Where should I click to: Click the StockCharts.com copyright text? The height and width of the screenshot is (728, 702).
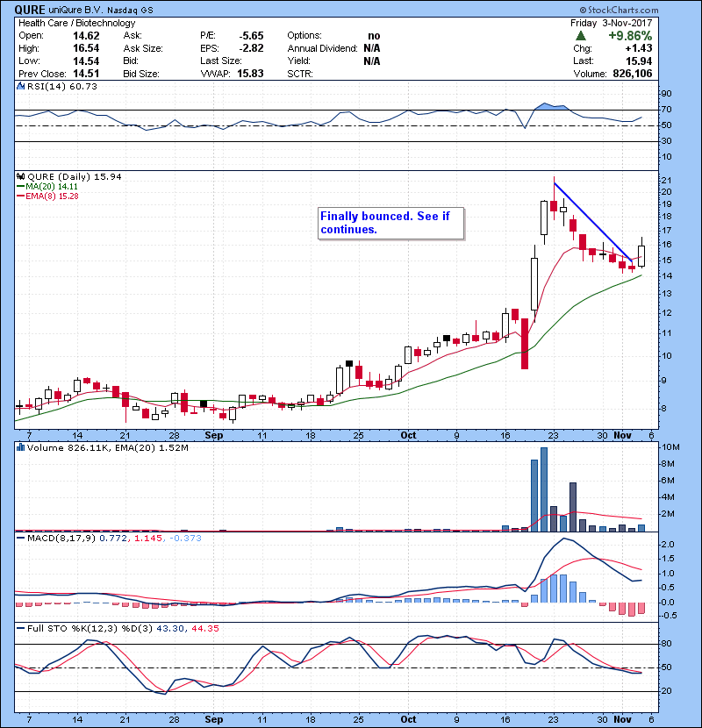[619, 10]
